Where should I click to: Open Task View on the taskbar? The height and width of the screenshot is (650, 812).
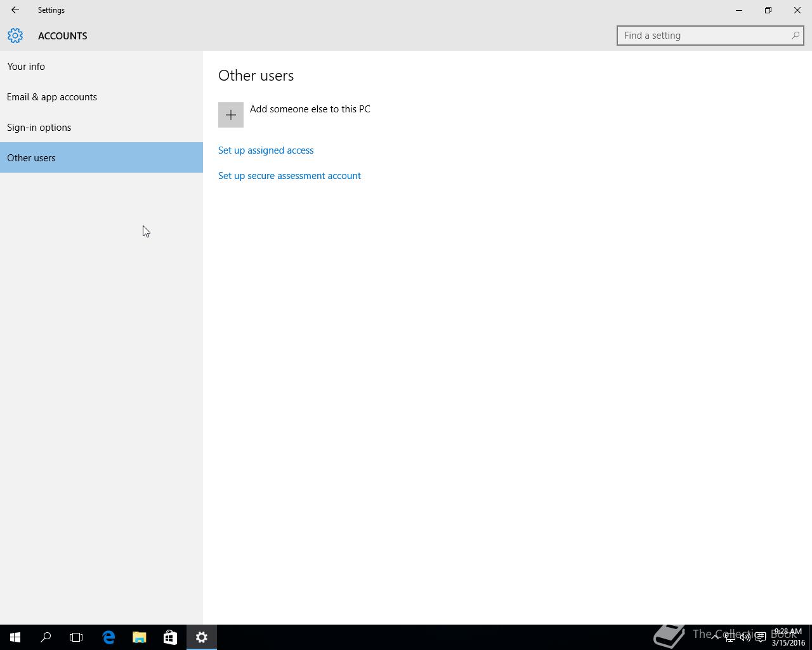(x=76, y=637)
